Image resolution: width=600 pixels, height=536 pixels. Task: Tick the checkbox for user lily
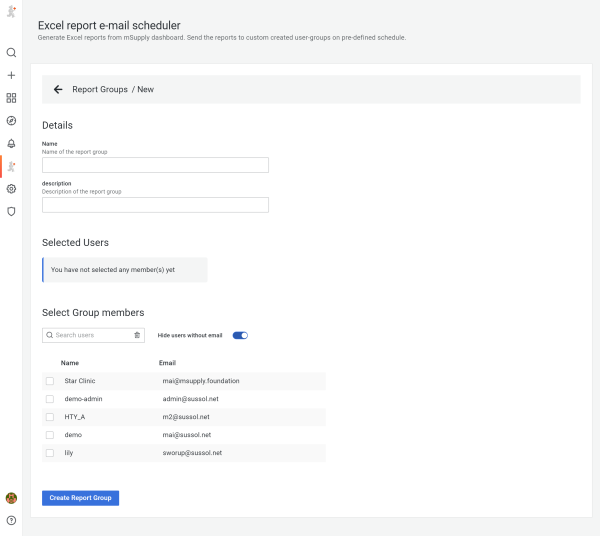click(x=50, y=453)
